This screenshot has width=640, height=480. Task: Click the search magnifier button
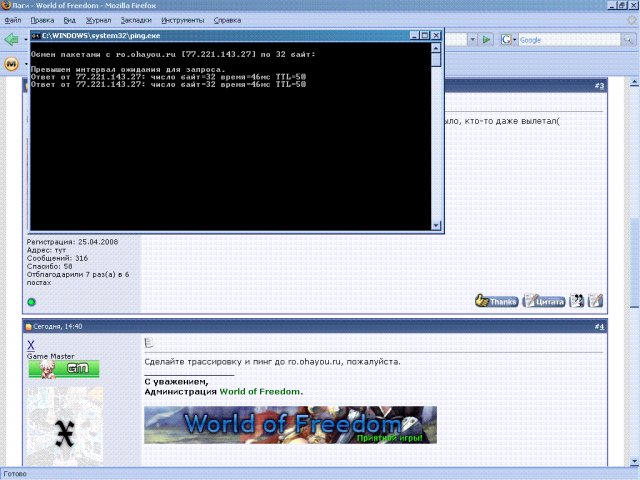tap(628, 40)
